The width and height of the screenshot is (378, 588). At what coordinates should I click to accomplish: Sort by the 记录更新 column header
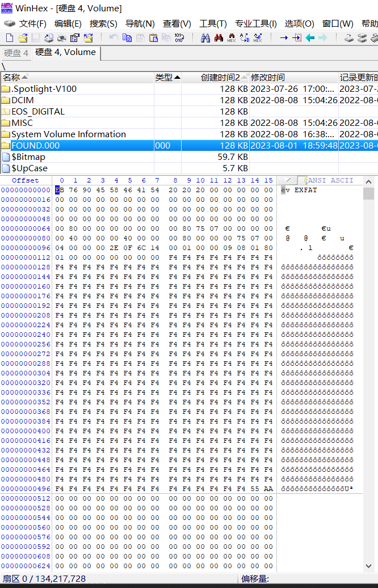pyautogui.click(x=358, y=78)
